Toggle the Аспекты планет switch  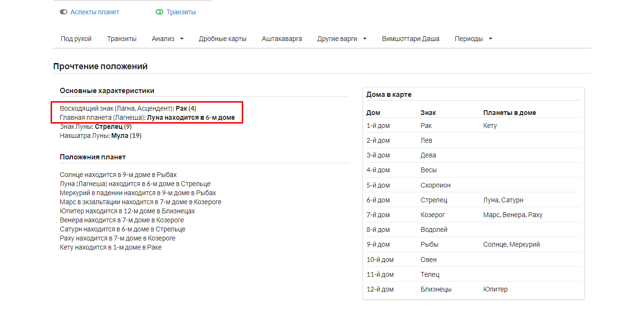click(x=64, y=12)
